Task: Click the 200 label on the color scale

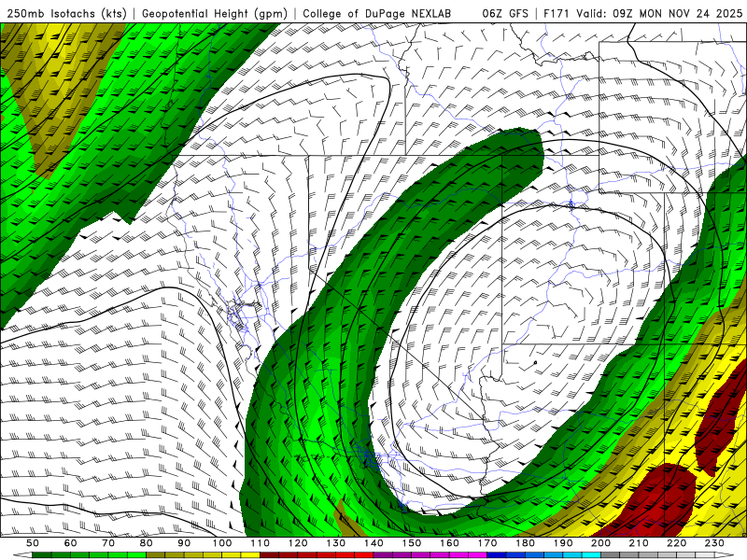Action: click(600, 543)
